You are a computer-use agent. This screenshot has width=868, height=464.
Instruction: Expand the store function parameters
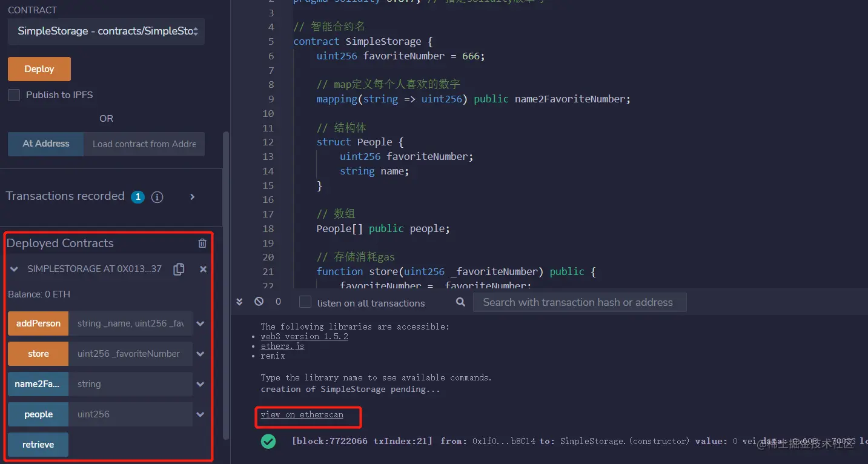coord(200,354)
